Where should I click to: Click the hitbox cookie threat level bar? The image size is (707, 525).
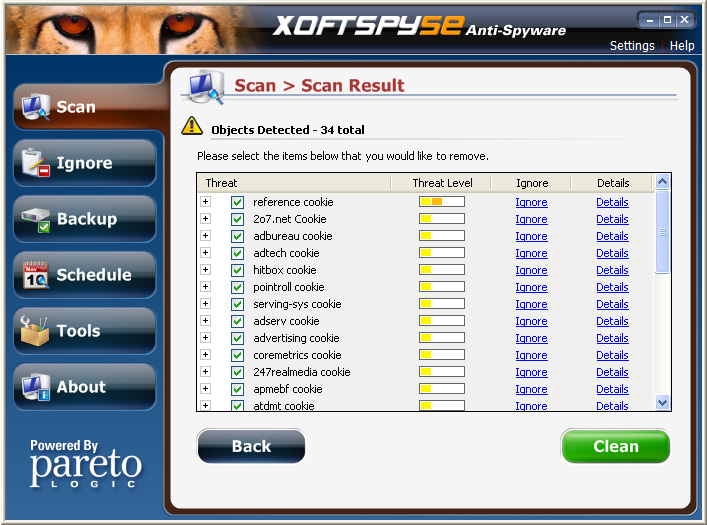pos(442,270)
